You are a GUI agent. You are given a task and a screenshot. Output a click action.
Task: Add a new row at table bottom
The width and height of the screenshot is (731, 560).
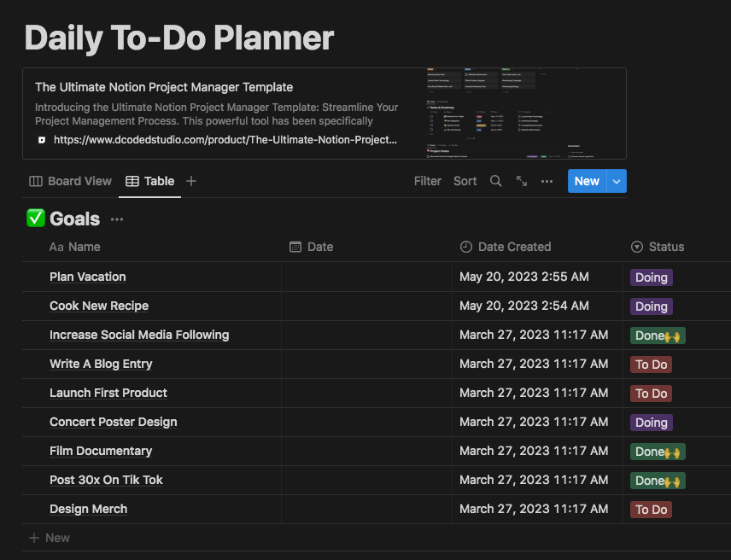(x=50, y=538)
